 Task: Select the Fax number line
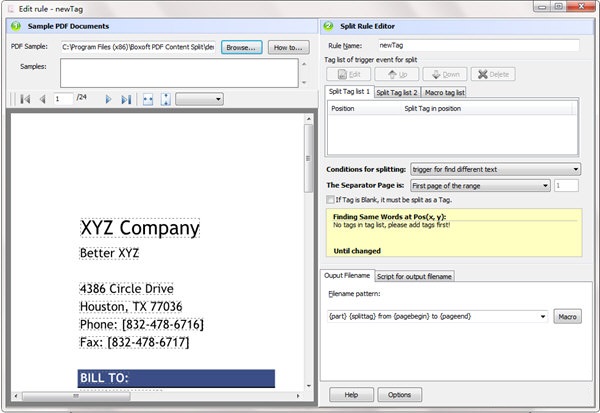coord(134,342)
